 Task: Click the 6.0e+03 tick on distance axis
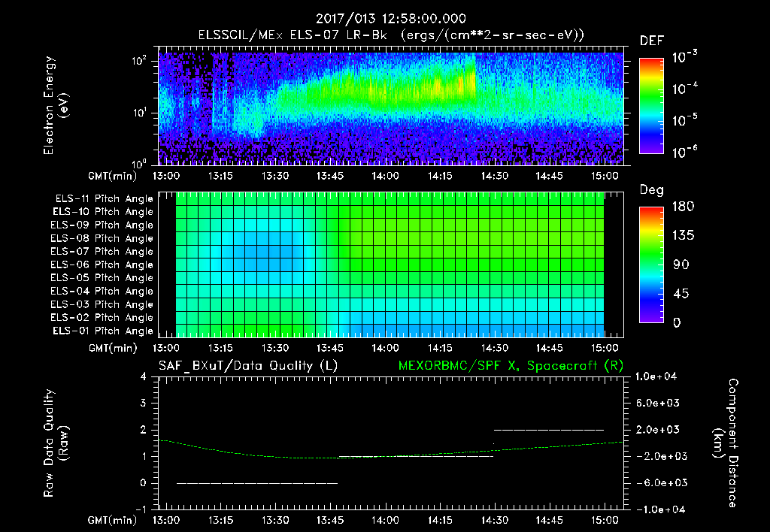pyautogui.click(x=658, y=403)
